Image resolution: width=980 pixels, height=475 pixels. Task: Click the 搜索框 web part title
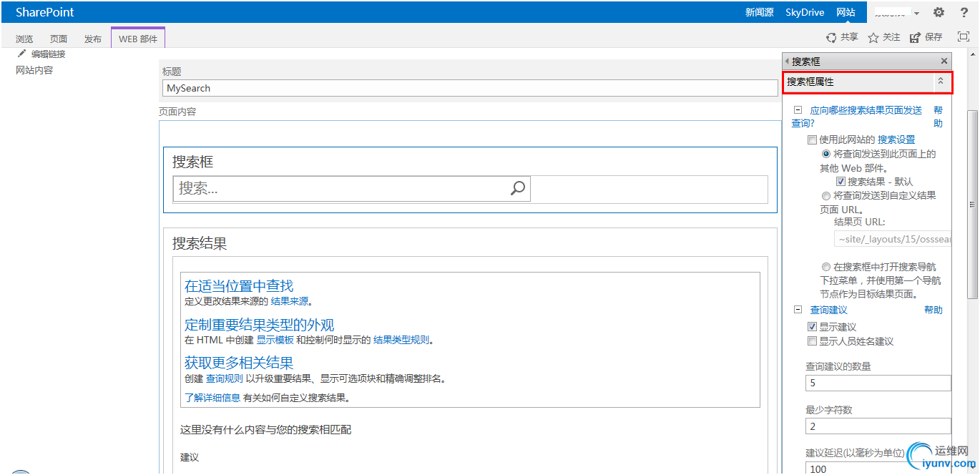[x=193, y=162]
